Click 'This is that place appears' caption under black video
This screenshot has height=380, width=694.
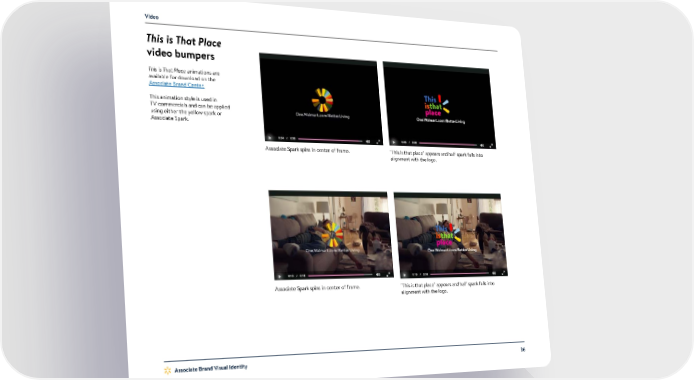point(436,156)
